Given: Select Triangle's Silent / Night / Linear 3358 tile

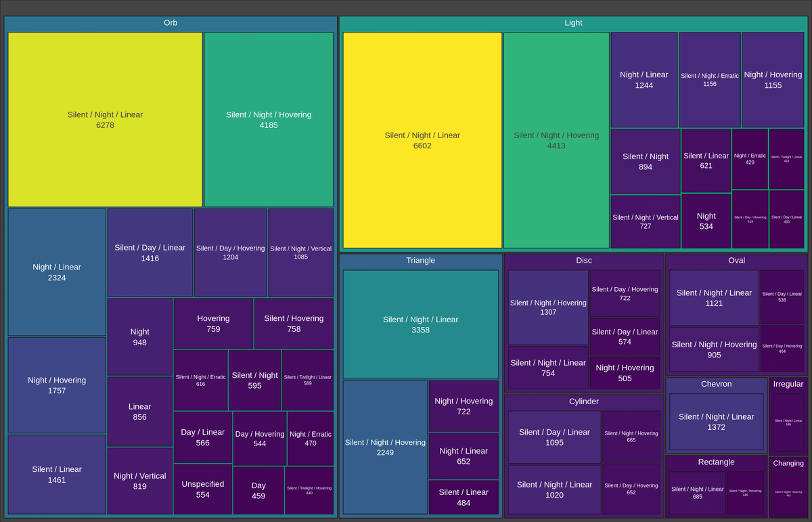Looking at the screenshot, I should [x=420, y=324].
